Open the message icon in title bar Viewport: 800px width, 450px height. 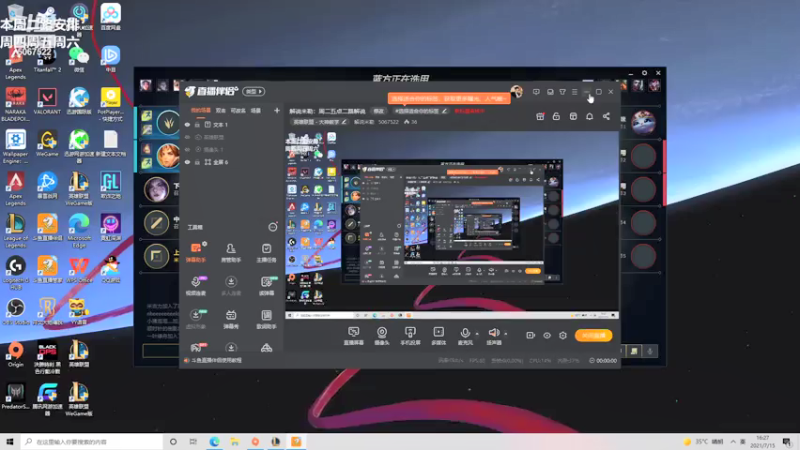[536, 92]
